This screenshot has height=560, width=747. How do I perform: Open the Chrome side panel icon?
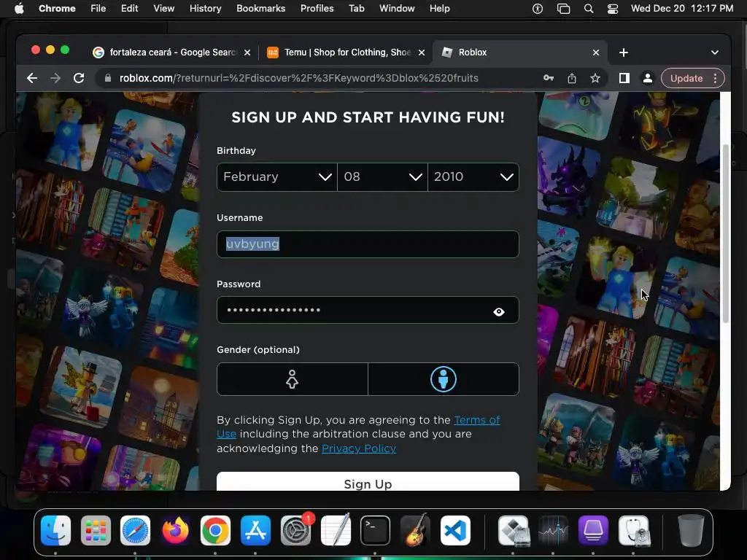(x=624, y=78)
